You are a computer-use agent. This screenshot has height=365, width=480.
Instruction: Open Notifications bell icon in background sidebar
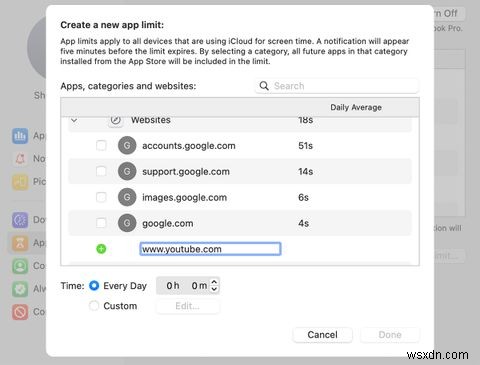pos(20,159)
